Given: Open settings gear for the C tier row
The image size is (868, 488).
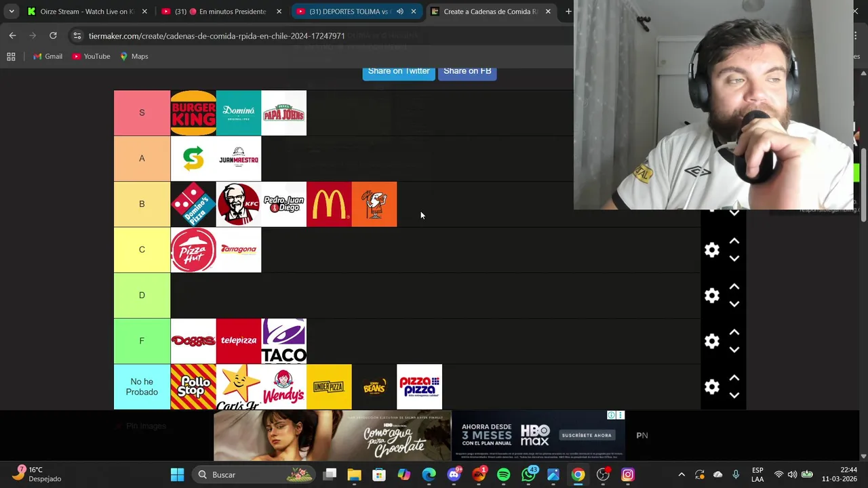Looking at the screenshot, I should [x=711, y=250].
